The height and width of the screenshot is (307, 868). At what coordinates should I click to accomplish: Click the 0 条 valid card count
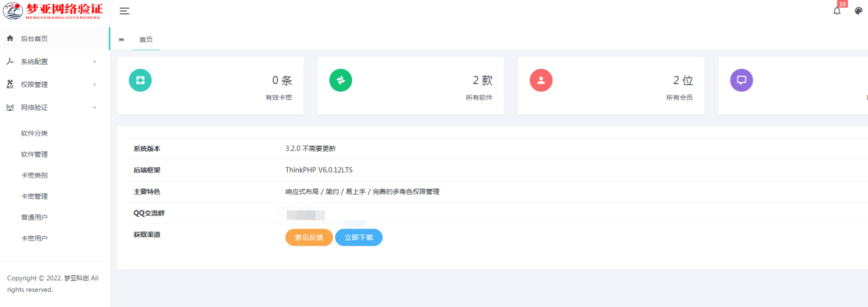click(x=282, y=80)
